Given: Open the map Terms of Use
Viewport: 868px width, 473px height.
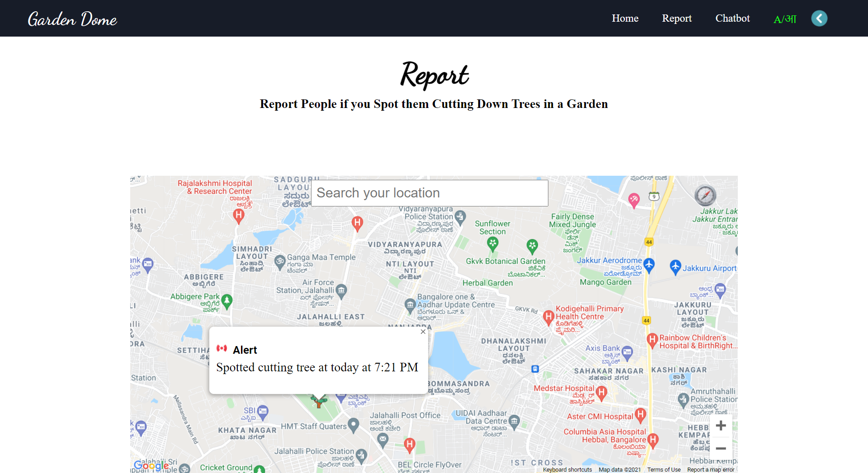Looking at the screenshot, I should click(x=664, y=470).
